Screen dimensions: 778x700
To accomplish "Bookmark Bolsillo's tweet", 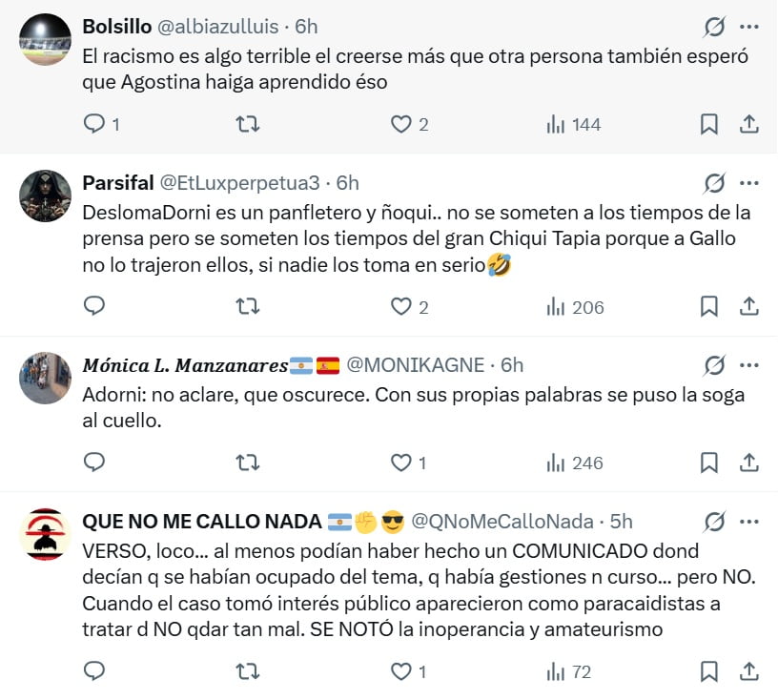I will click(709, 124).
